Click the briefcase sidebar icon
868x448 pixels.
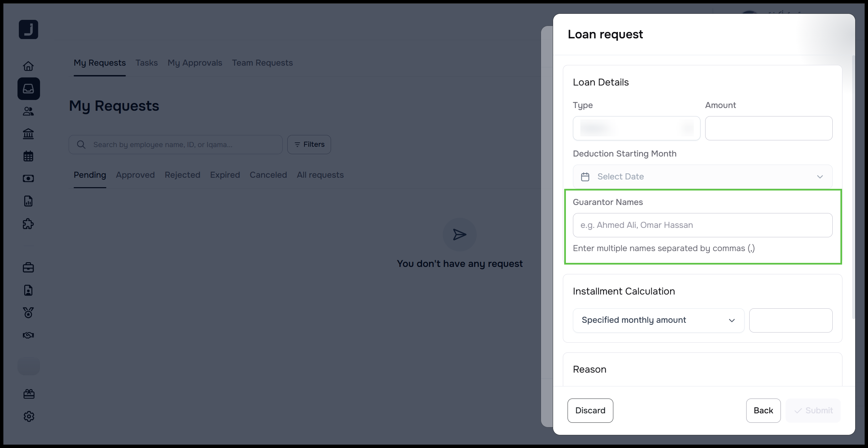(x=28, y=268)
